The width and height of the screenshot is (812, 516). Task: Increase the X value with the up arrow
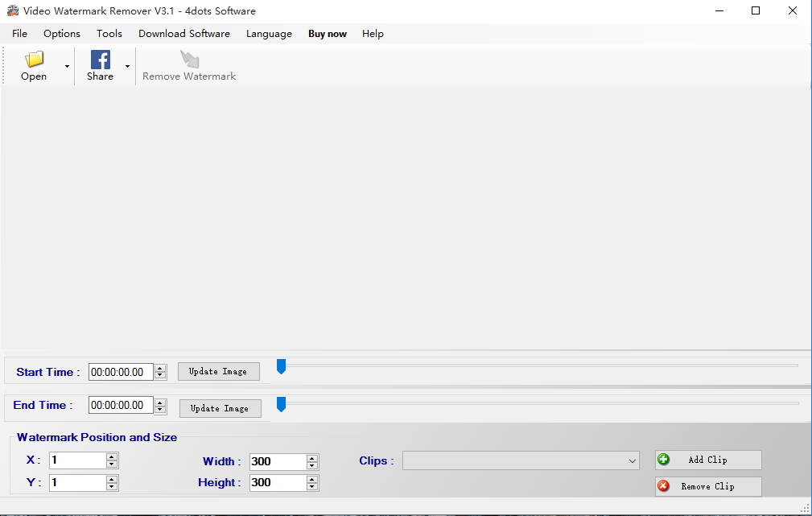pyautogui.click(x=112, y=456)
